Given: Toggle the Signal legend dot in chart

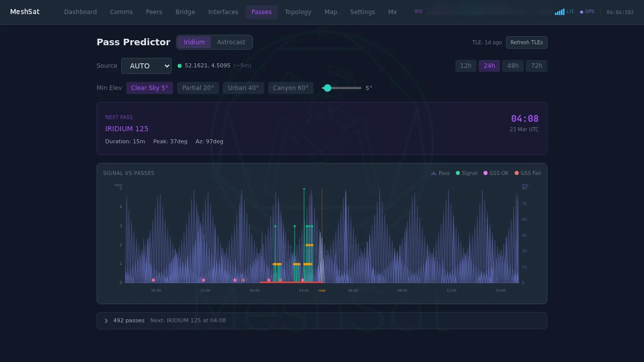Looking at the screenshot, I should 466,173.
